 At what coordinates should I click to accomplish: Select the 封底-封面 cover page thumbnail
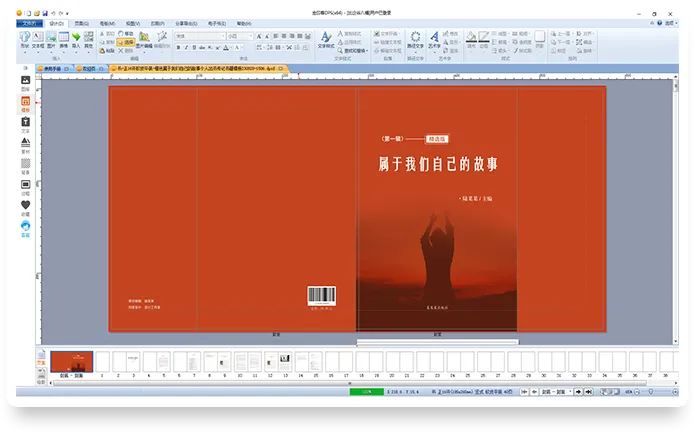point(72,362)
